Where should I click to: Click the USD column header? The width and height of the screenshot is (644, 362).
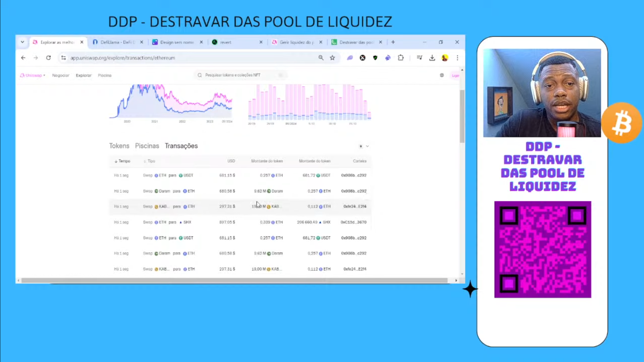(231, 161)
